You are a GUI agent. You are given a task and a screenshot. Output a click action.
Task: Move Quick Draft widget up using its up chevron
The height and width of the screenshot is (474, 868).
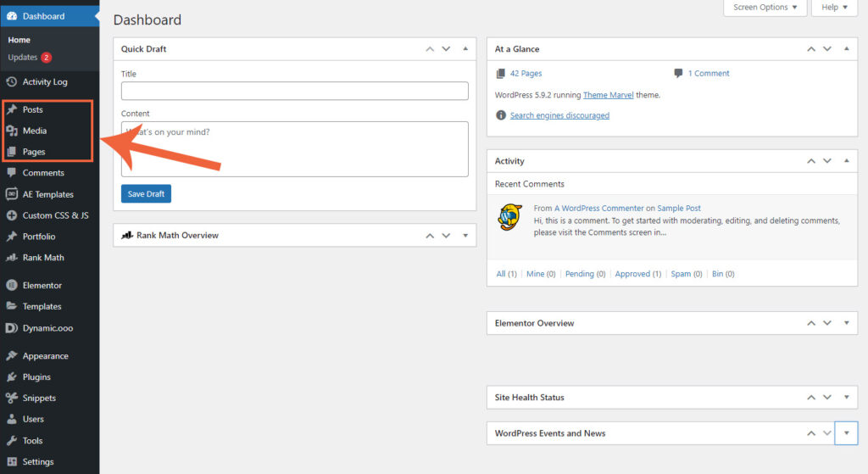[430, 48]
